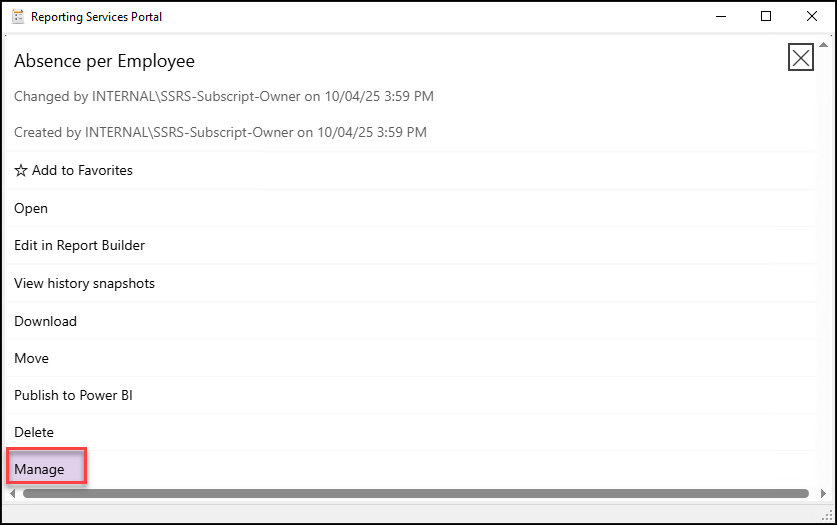Viewport: 837px width, 525px height.
Task: Click the Absence per Employee heading
Action: pyautogui.click(x=104, y=61)
